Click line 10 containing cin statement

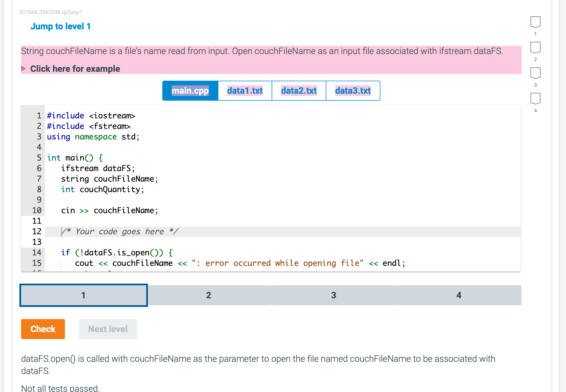click(109, 210)
